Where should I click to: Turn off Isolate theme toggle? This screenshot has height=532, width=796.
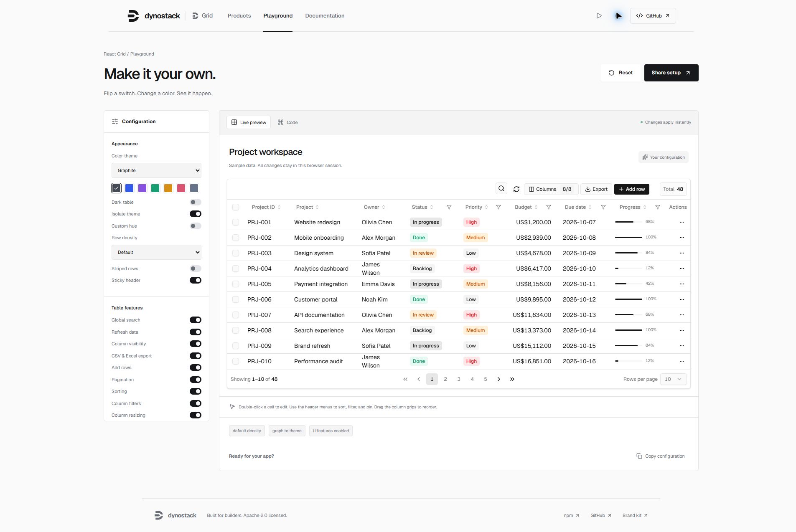click(196, 214)
